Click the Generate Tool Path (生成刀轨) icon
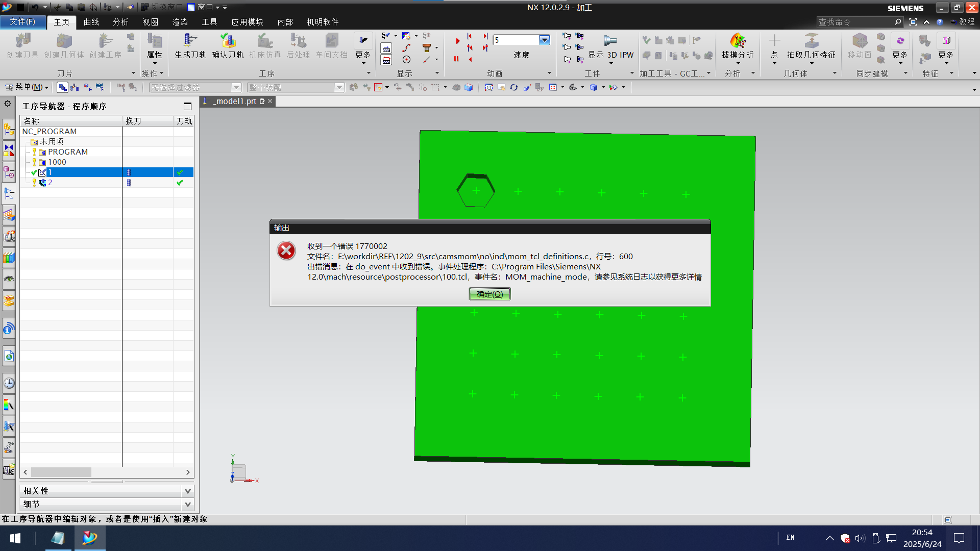 pos(190,41)
